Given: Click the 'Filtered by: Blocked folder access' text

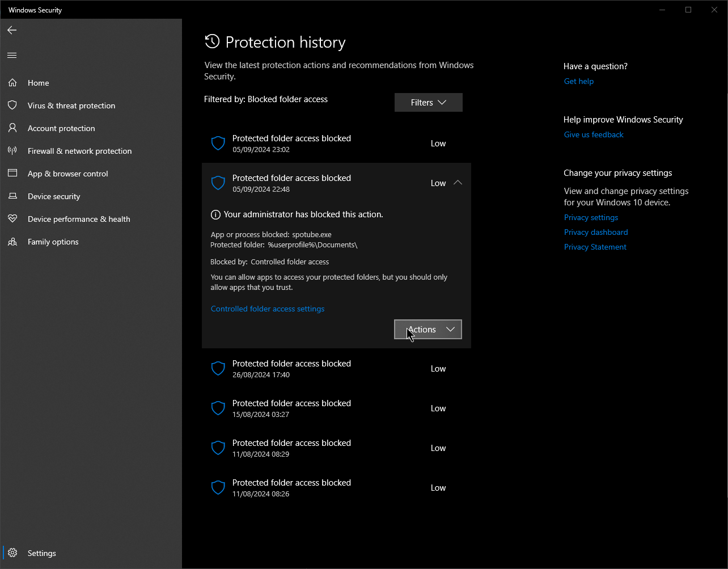Looking at the screenshot, I should point(266,99).
